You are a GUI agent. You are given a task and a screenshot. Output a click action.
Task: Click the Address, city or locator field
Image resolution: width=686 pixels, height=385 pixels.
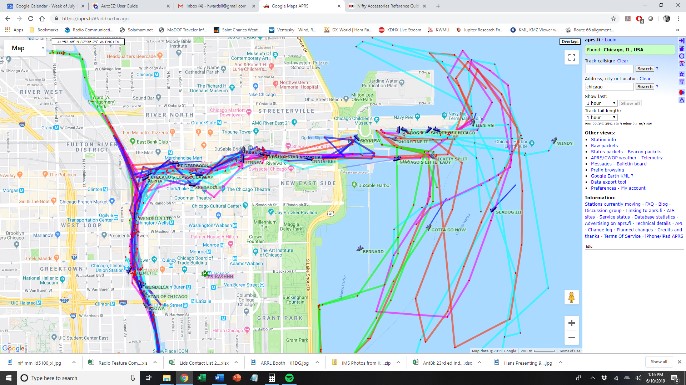(x=609, y=87)
